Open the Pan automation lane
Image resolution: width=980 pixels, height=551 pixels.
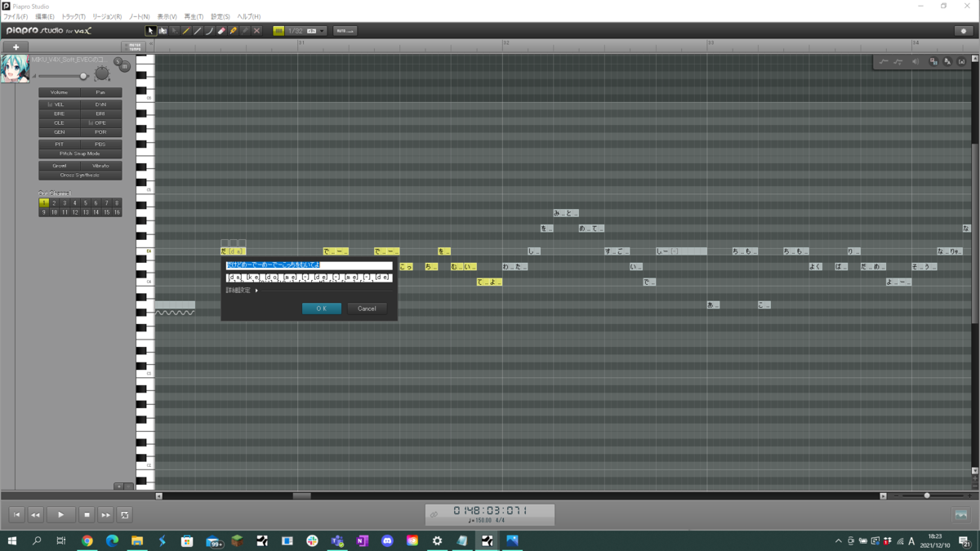(x=100, y=92)
